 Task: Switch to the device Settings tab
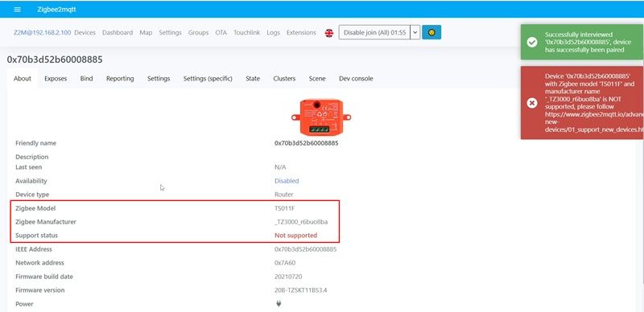point(159,79)
